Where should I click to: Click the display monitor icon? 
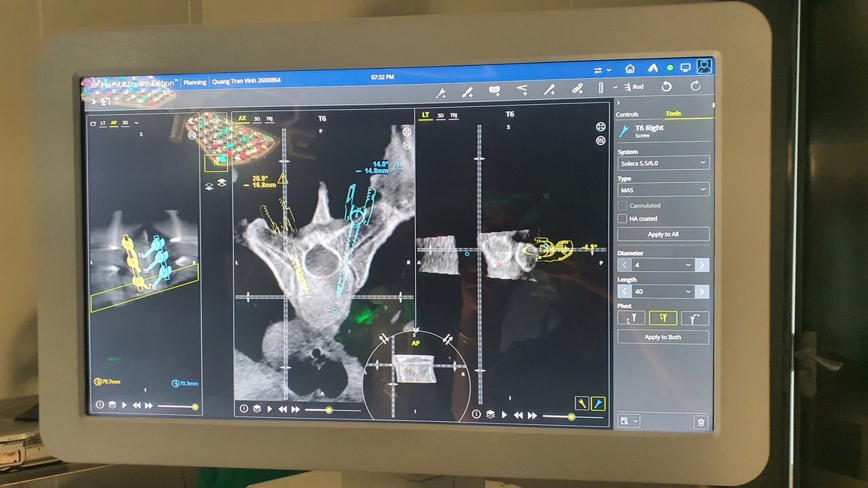685,67
